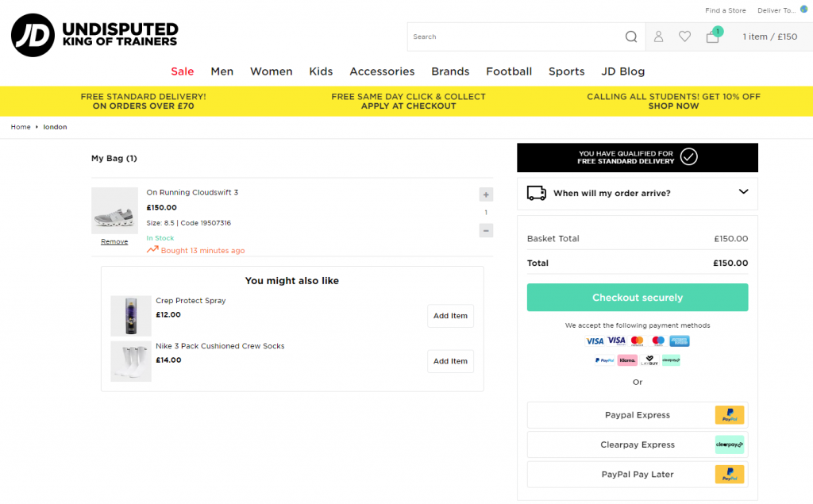This screenshot has height=504, width=813.
Task: Open the wishlist heart icon
Action: (x=684, y=37)
